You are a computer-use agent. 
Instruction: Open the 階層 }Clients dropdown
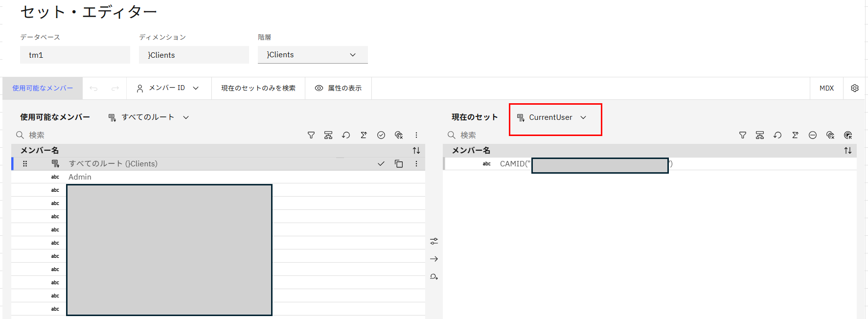coord(313,55)
